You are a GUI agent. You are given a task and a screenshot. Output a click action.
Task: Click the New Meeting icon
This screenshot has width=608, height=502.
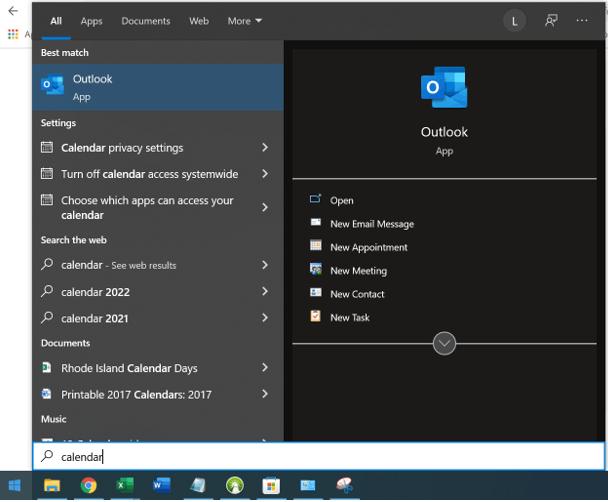[316, 269]
